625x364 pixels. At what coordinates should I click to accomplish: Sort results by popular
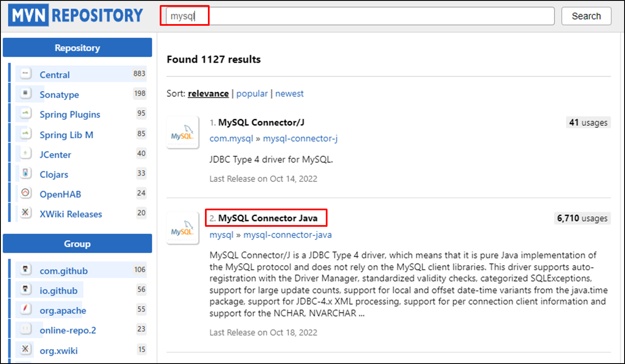(252, 93)
